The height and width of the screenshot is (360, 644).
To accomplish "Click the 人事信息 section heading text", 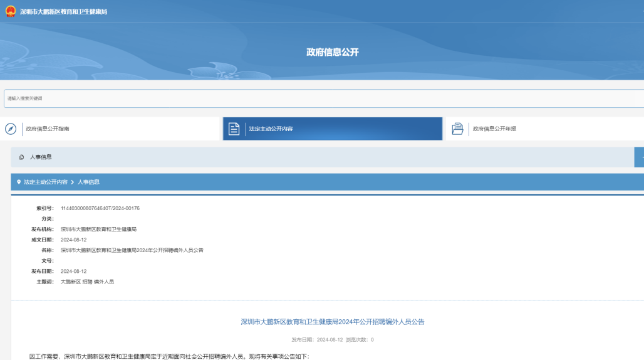I will click(x=41, y=157).
